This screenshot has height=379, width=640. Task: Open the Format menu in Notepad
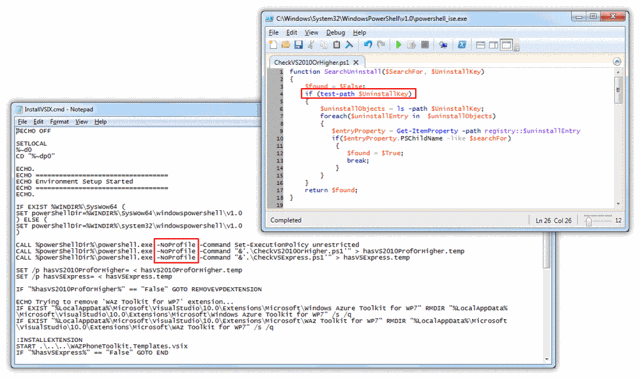[x=59, y=122]
